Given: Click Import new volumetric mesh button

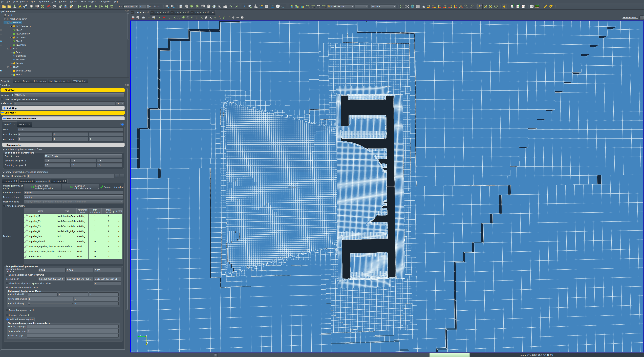Looking at the screenshot, I should [81, 187].
